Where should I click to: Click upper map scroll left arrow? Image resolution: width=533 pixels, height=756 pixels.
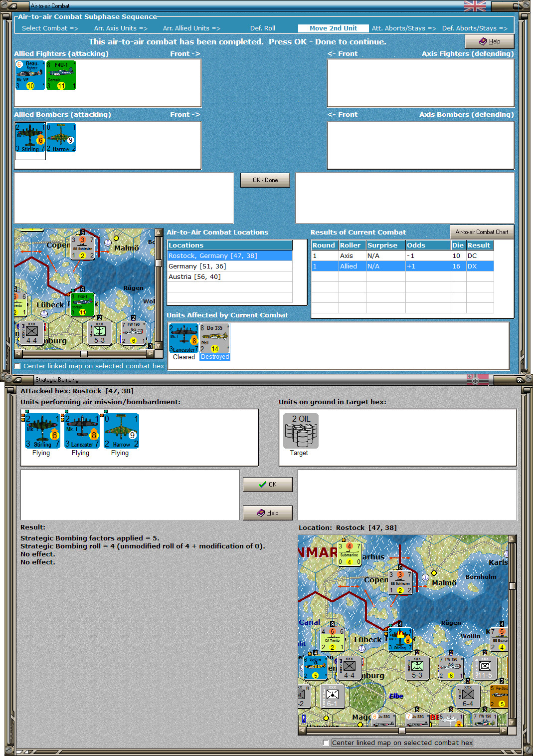(18, 354)
